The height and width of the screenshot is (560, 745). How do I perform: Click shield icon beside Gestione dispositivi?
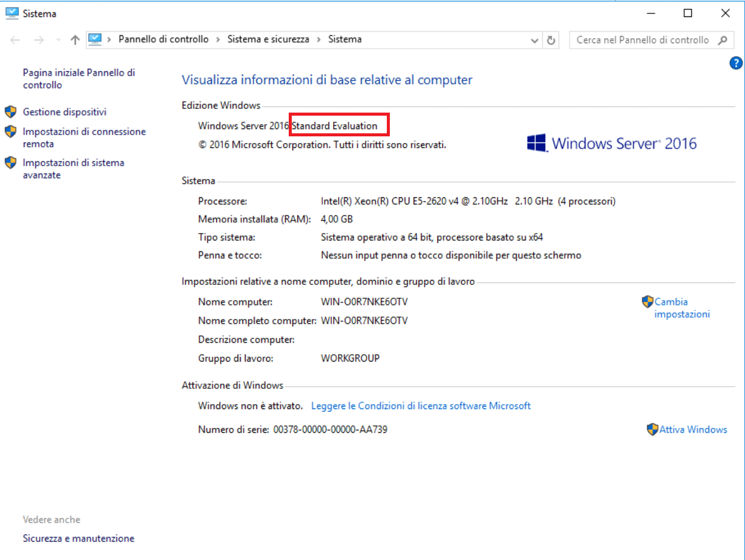click(x=10, y=111)
